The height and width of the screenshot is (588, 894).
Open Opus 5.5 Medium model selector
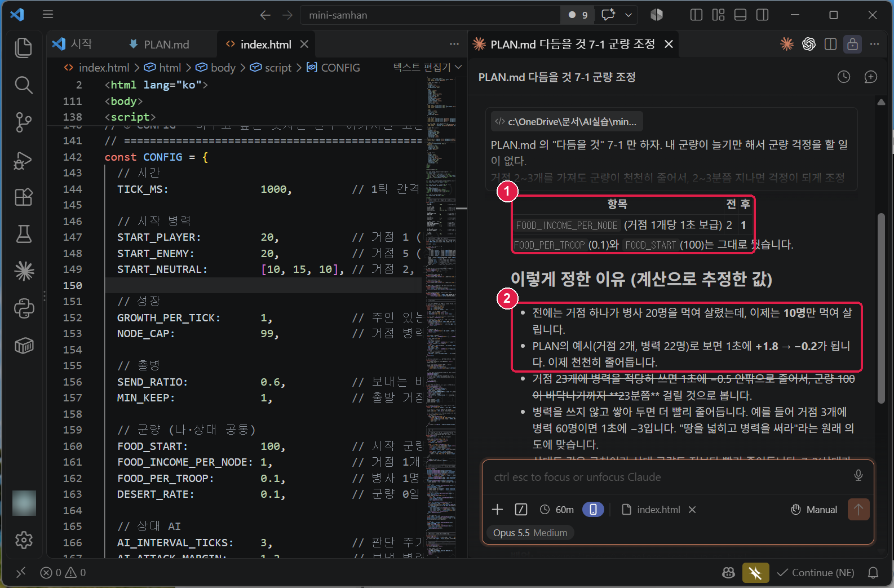(x=530, y=533)
